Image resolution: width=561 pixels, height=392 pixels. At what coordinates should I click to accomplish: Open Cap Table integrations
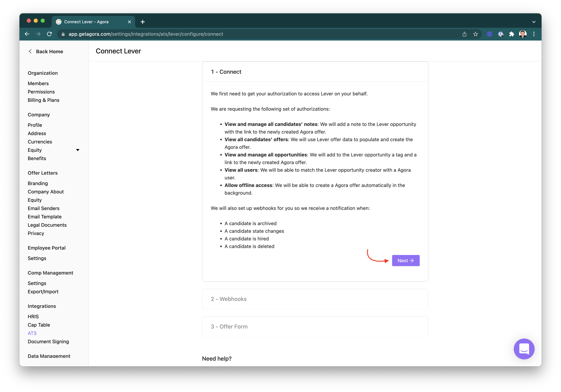point(39,325)
